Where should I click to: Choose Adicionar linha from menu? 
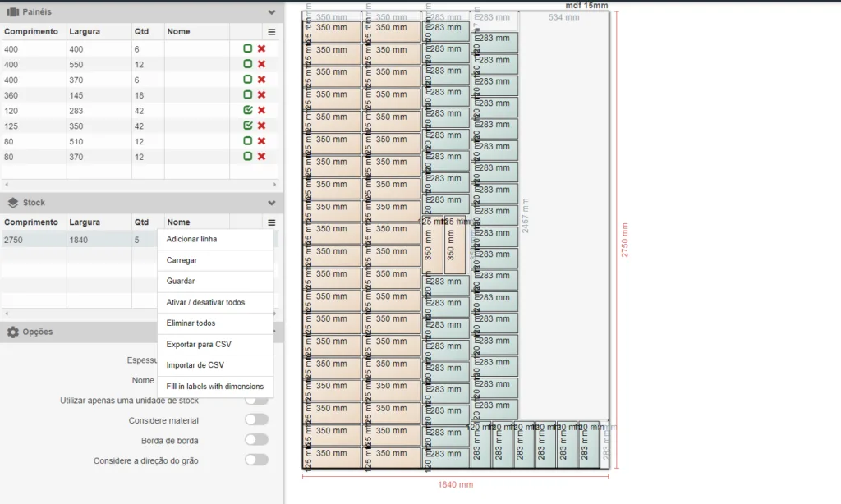pyautogui.click(x=191, y=239)
